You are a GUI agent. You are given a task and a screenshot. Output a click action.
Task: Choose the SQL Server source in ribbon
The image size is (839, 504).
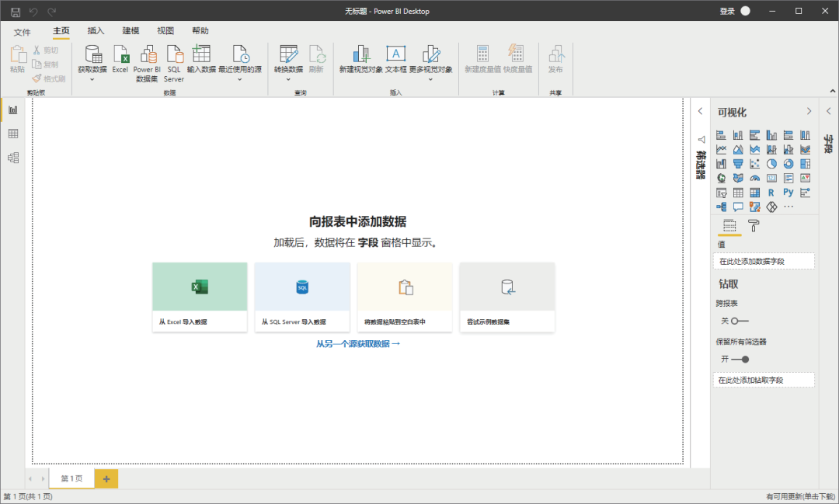174,63
